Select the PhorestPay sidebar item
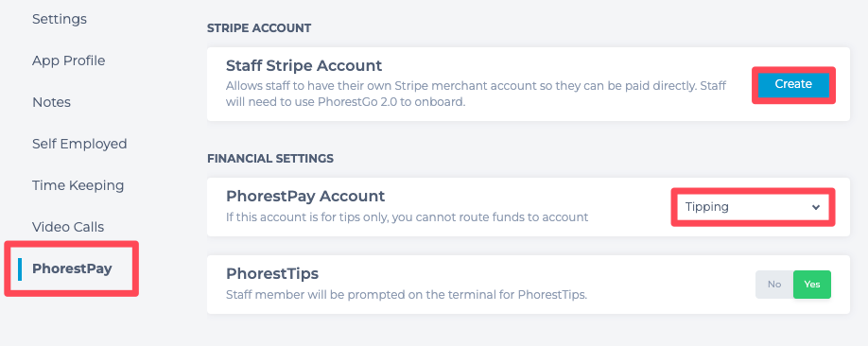 tap(72, 268)
